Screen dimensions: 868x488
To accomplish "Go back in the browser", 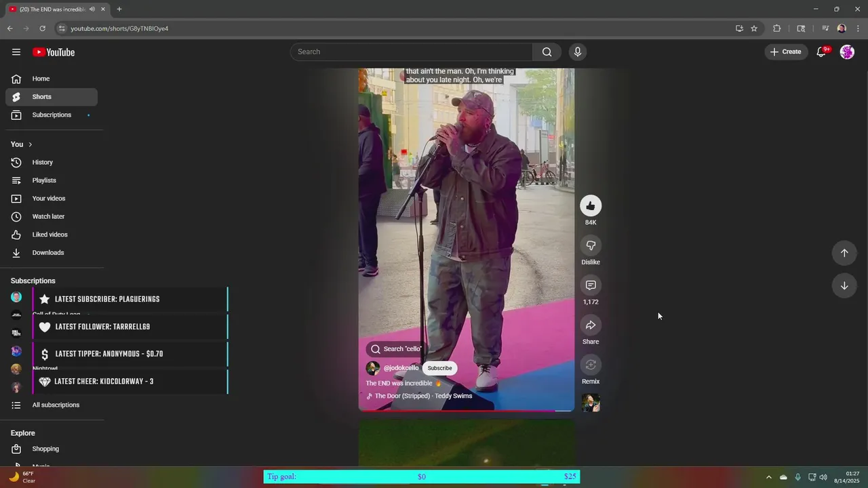I will pyautogui.click(x=9, y=28).
